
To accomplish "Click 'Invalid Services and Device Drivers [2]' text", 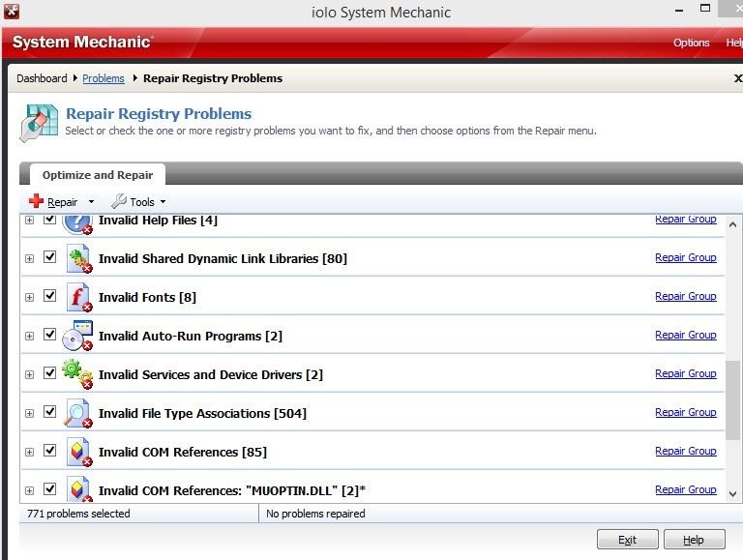I will coord(211,374).
